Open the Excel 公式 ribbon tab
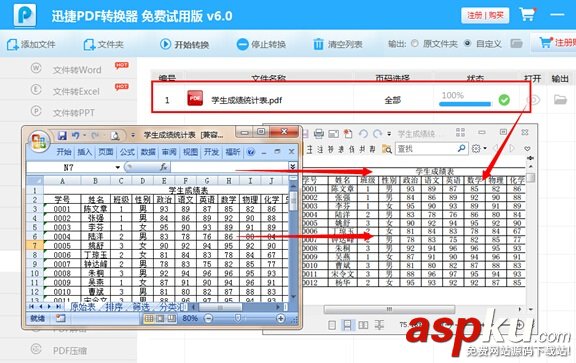 (x=127, y=152)
